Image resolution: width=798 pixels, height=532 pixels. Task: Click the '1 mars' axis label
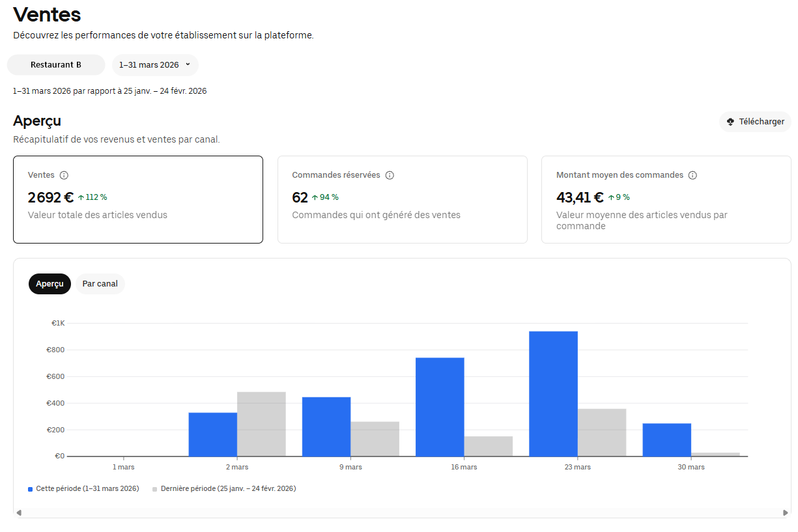(123, 467)
